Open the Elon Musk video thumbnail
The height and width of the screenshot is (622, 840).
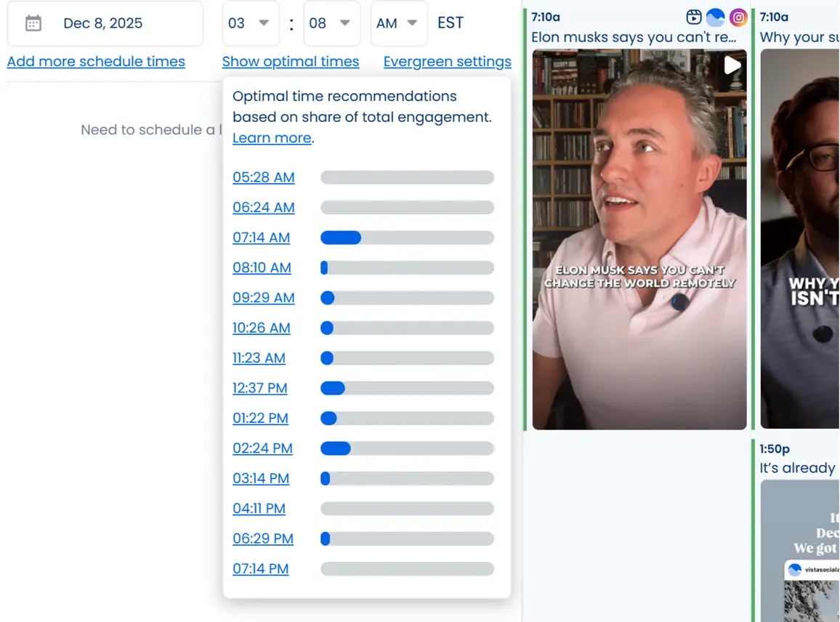pyautogui.click(x=639, y=240)
